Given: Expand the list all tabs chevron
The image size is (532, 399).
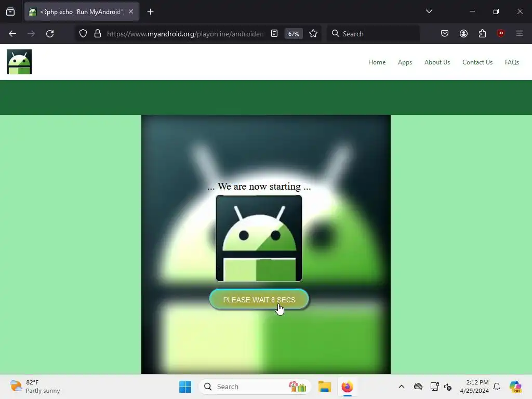Looking at the screenshot, I should pyautogui.click(x=429, y=11).
